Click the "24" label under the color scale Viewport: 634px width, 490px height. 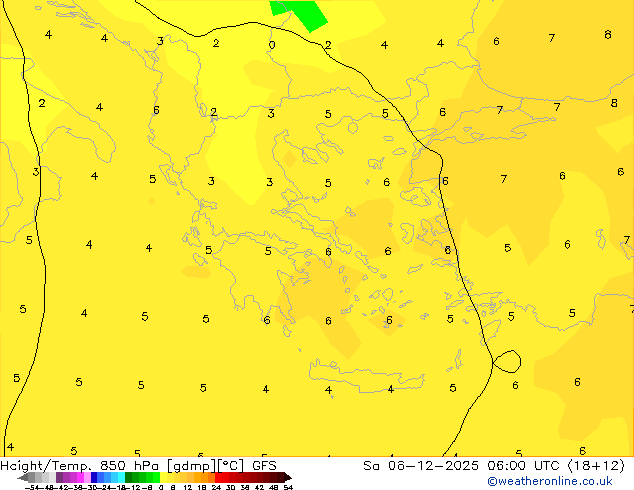point(216,487)
